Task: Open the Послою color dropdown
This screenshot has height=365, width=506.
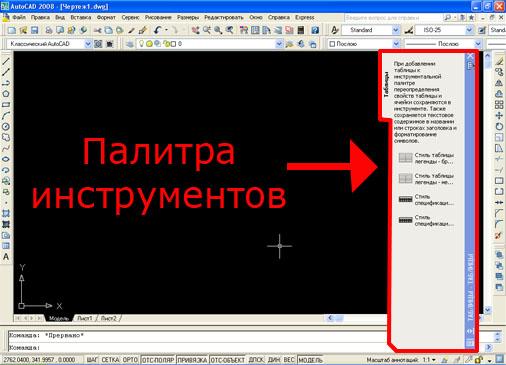Action: pos(396,44)
